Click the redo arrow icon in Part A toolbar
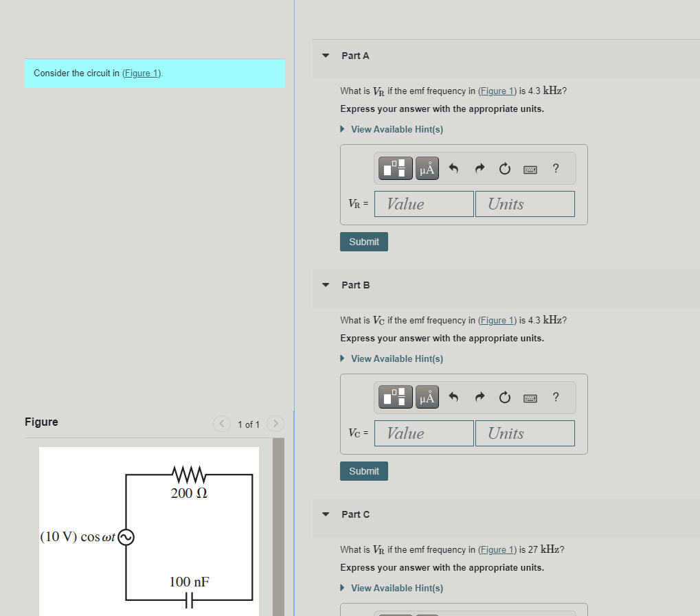 click(x=479, y=168)
